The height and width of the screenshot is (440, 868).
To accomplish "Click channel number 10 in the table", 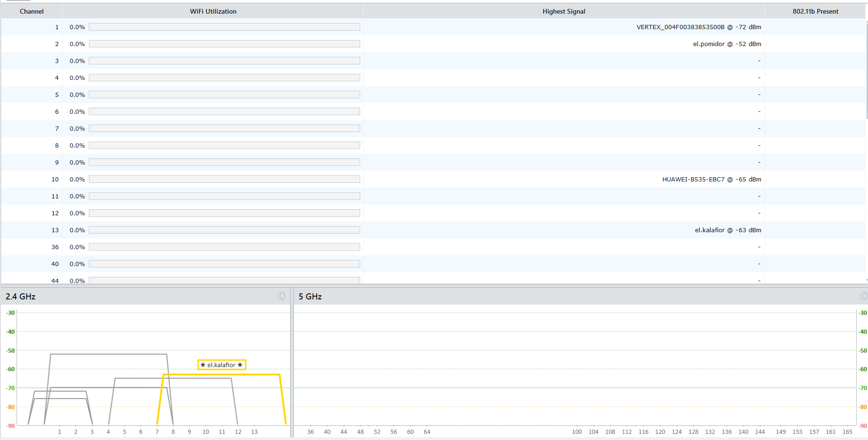I will [55, 179].
